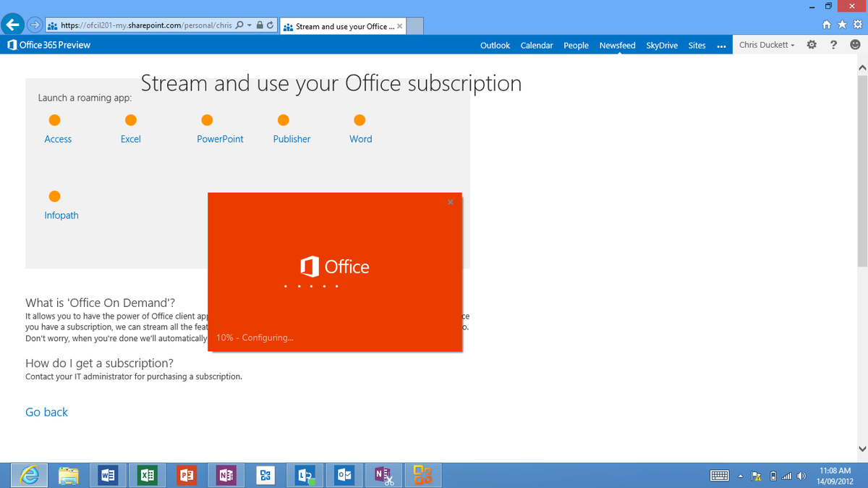Show hidden system tray icons
The height and width of the screenshot is (488, 868).
point(741,476)
